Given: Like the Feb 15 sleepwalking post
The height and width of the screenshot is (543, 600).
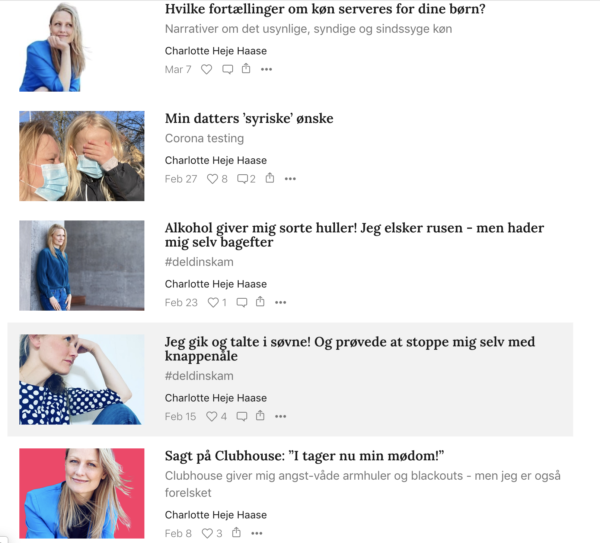Looking at the screenshot, I should tap(217, 416).
